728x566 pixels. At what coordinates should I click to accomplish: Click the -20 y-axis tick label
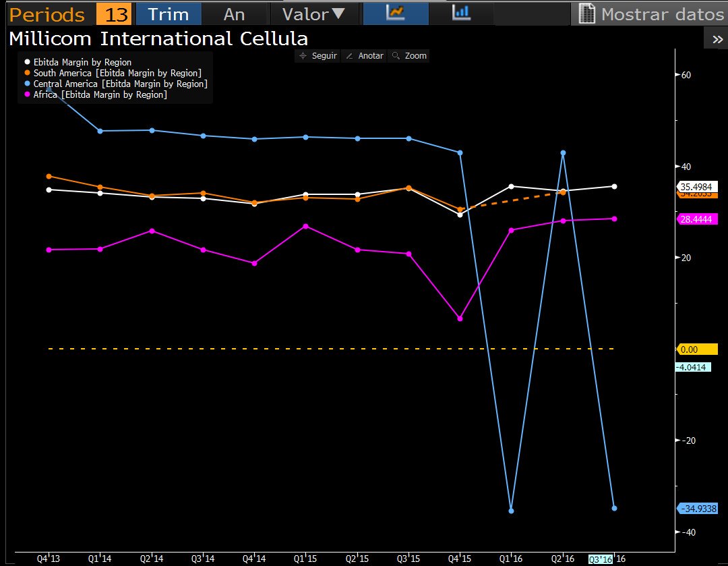click(x=688, y=441)
